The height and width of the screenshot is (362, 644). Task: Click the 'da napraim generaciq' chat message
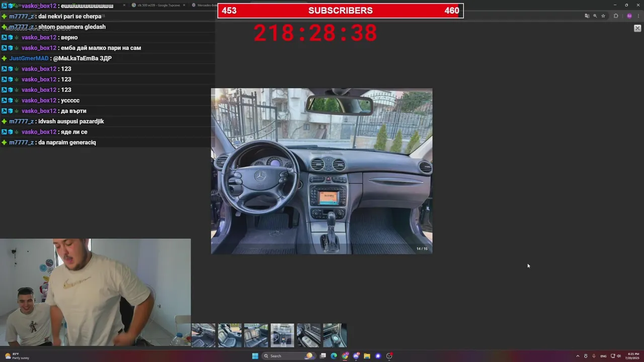[67, 142]
